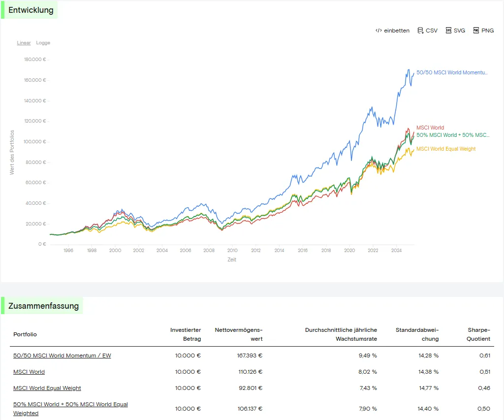Click the 10.000 € amount in the MSCI World Equal Weight row
This screenshot has width=504, height=420.
188,388
